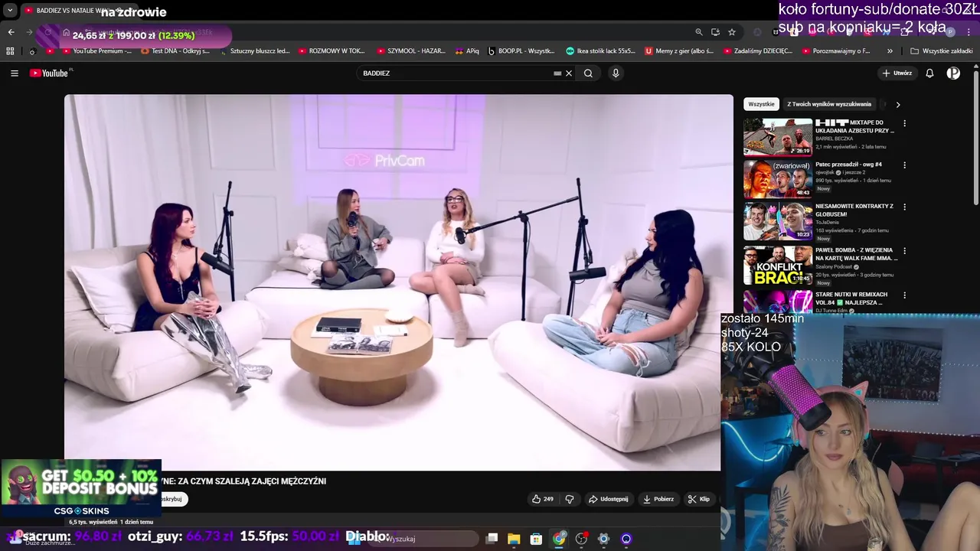Open the BOOP.PL bookmark

point(522,51)
